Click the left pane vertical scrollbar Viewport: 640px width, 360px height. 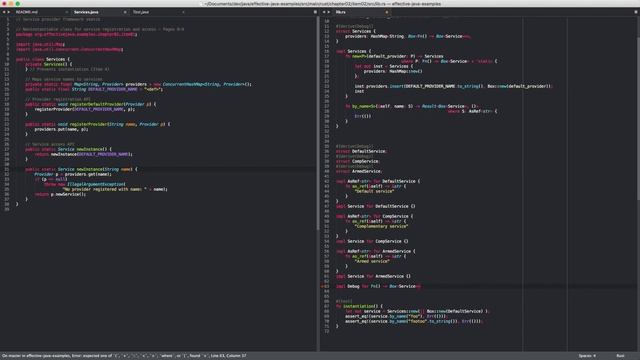click(318, 122)
